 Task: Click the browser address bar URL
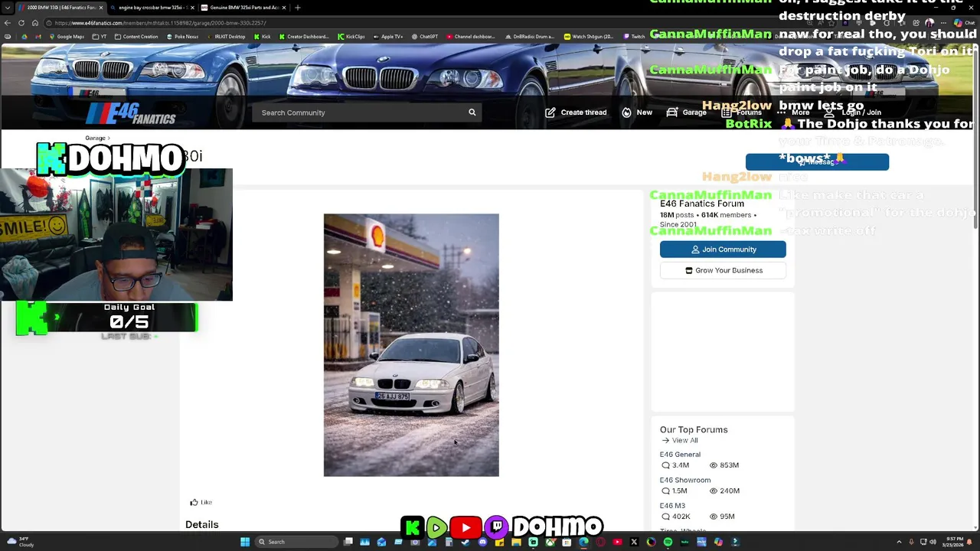click(x=160, y=23)
